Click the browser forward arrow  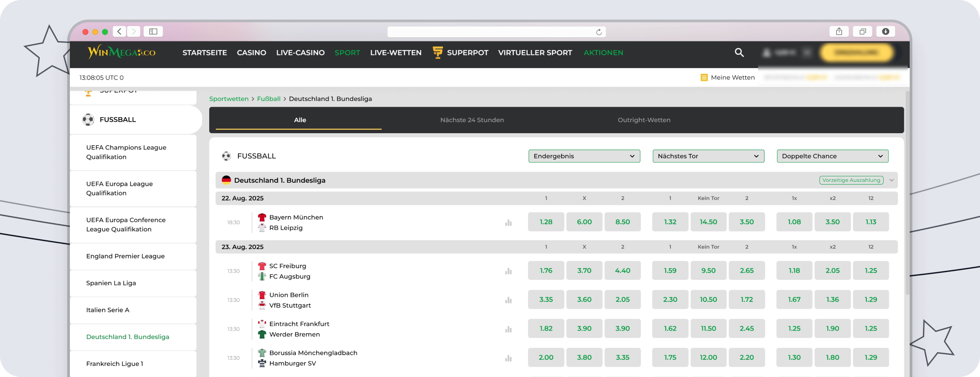(134, 31)
